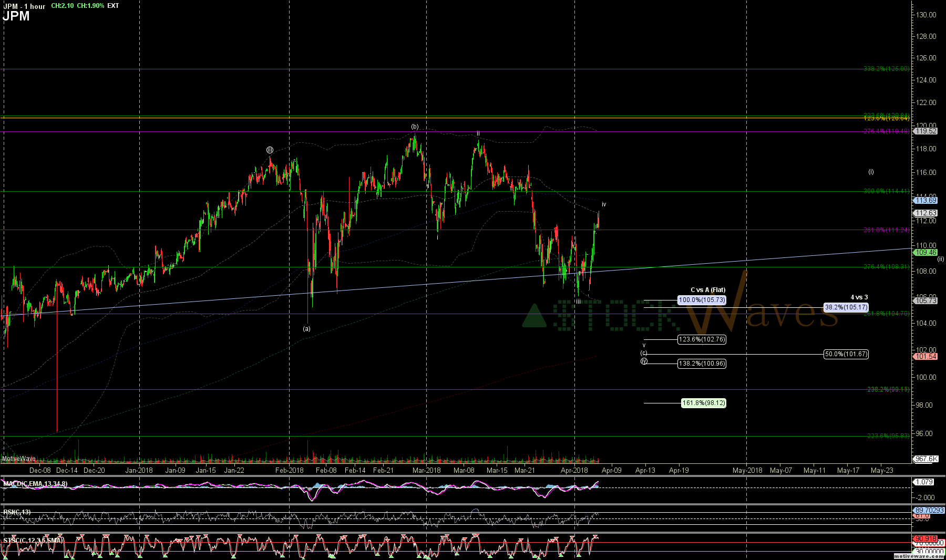The image size is (946, 560).
Task: Open the motivewave.com link at bottom right
Action: pos(919,556)
